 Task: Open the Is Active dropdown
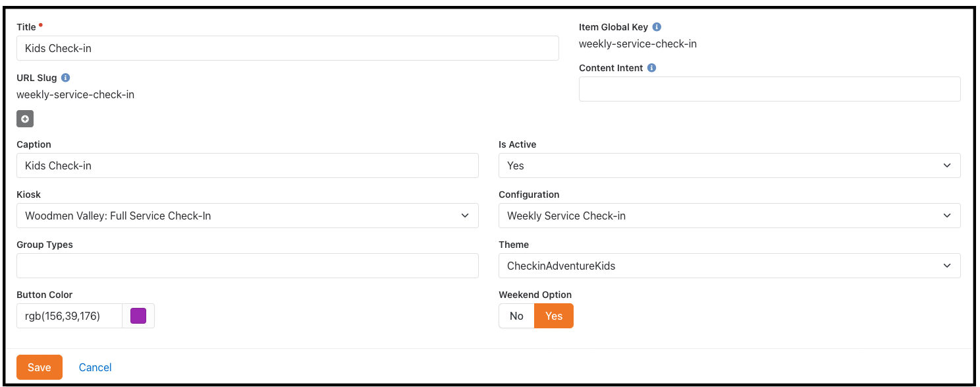pyautogui.click(x=729, y=165)
